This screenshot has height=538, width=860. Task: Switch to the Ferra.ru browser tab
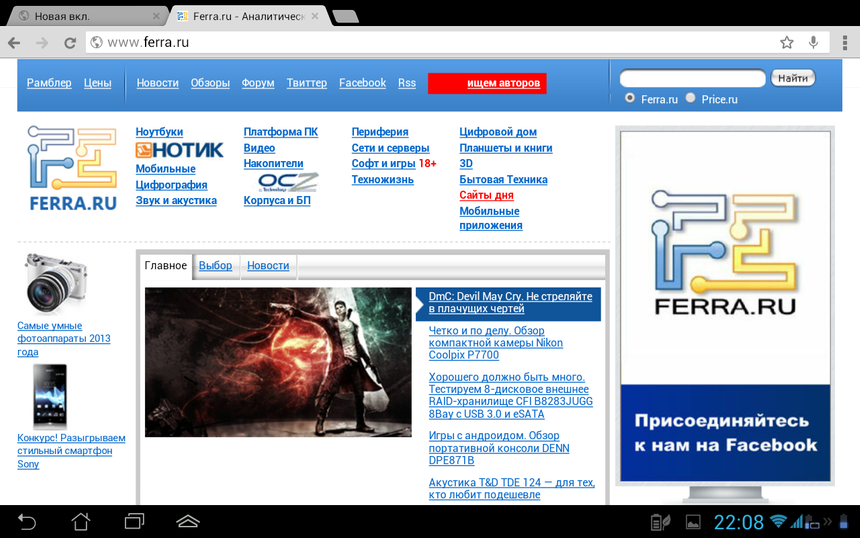[248, 16]
